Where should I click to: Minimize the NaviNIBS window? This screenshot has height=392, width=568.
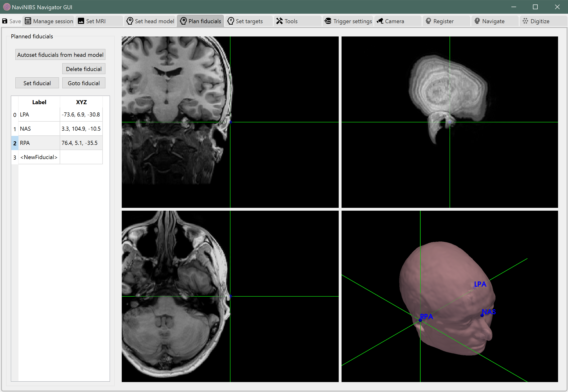coord(514,7)
